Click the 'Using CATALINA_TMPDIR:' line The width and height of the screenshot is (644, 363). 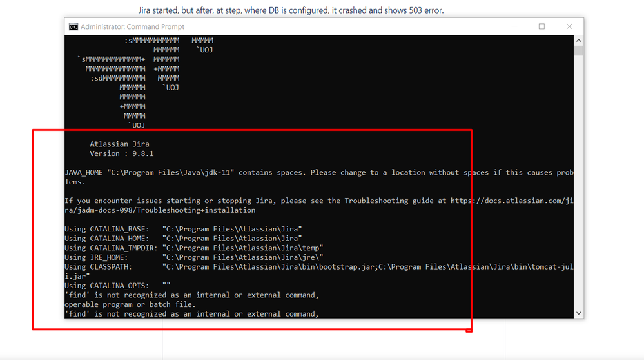point(194,248)
